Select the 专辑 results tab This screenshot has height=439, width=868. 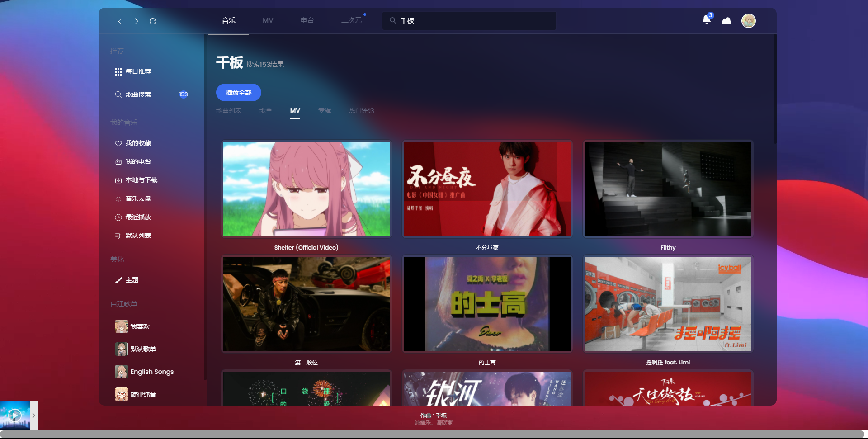click(x=325, y=110)
